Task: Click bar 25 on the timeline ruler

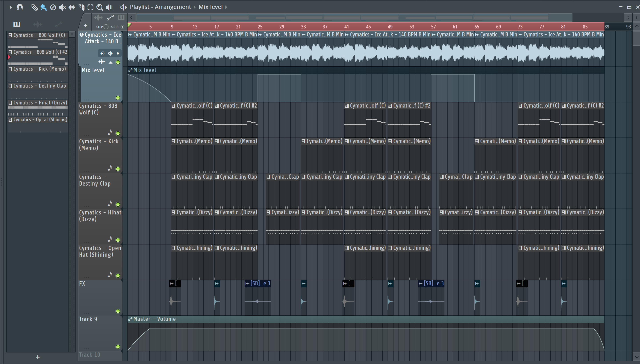Action: [x=260, y=26]
